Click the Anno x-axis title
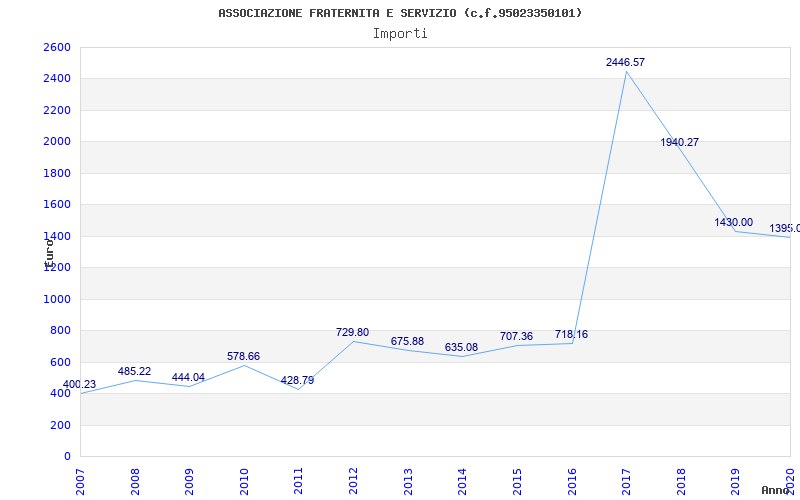800x500 pixels. point(775,490)
